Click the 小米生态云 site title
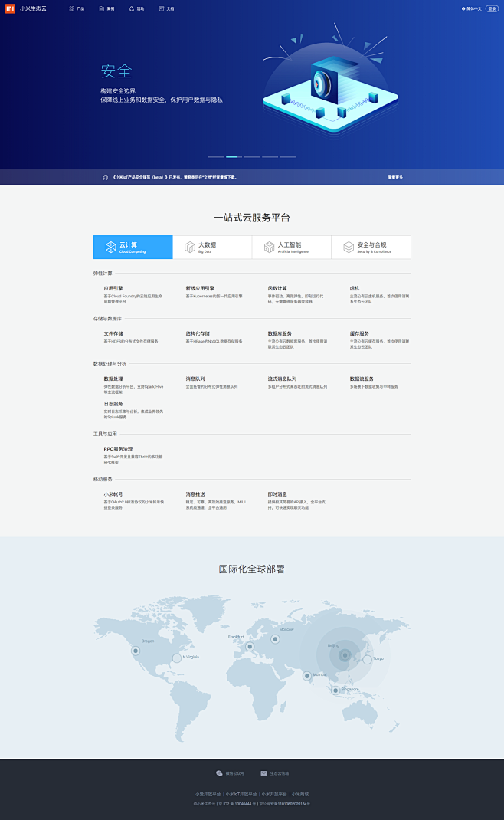This screenshot has width=504, height=820. [33, 9]
